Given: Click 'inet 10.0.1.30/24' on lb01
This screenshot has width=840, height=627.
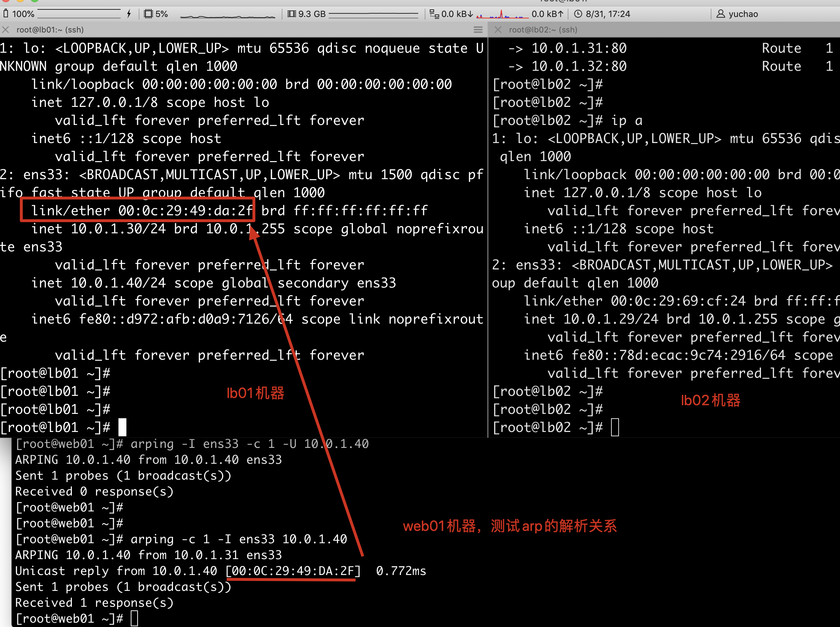Looking at the screenshot, I should tap(99, 229).
